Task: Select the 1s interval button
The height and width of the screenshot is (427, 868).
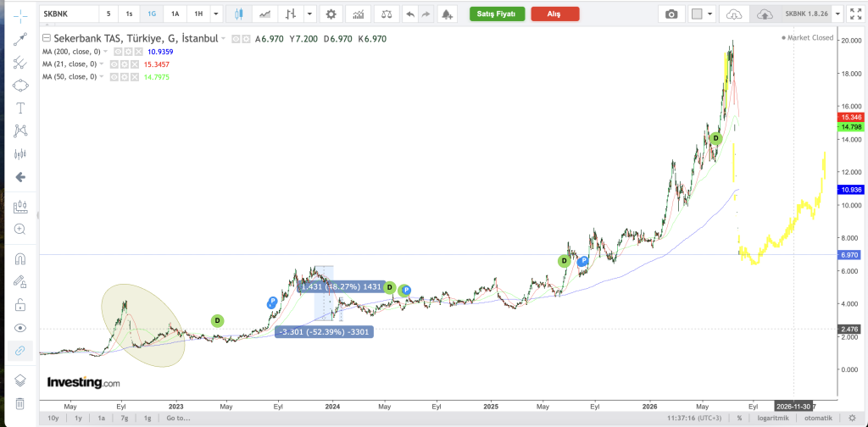Action: (x=129, y=14)
